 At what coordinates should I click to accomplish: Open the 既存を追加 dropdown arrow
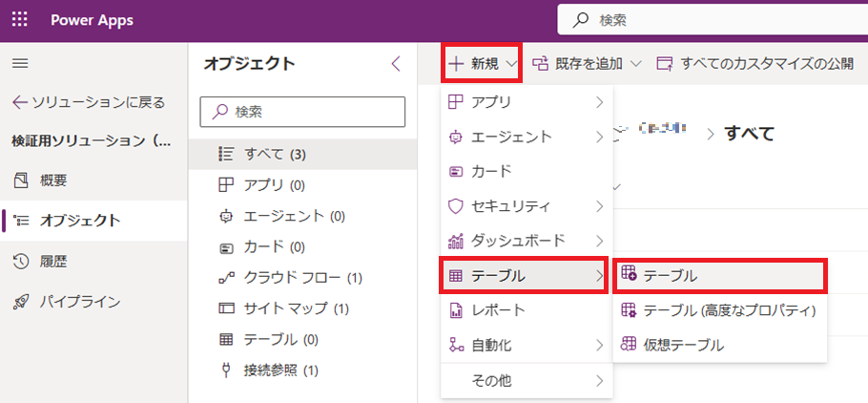tap(636, 64)
